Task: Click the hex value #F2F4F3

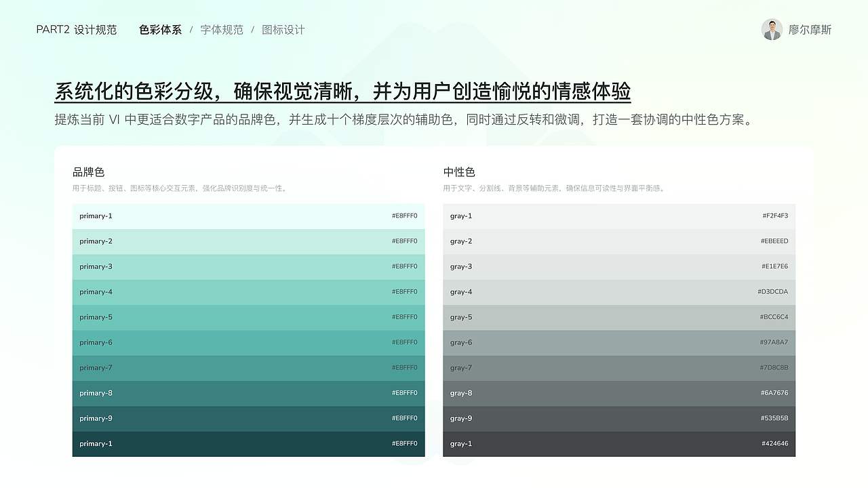Action: (x=775, y=216)
